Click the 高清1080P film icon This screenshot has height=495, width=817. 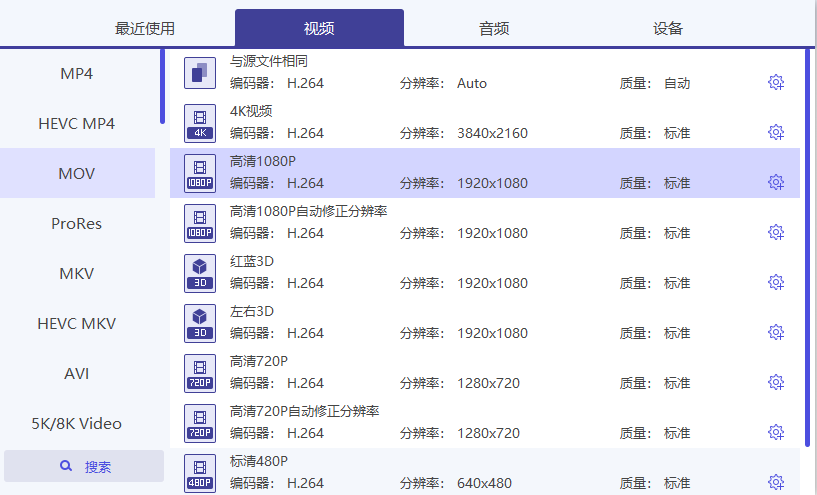[x=200, y=173]
